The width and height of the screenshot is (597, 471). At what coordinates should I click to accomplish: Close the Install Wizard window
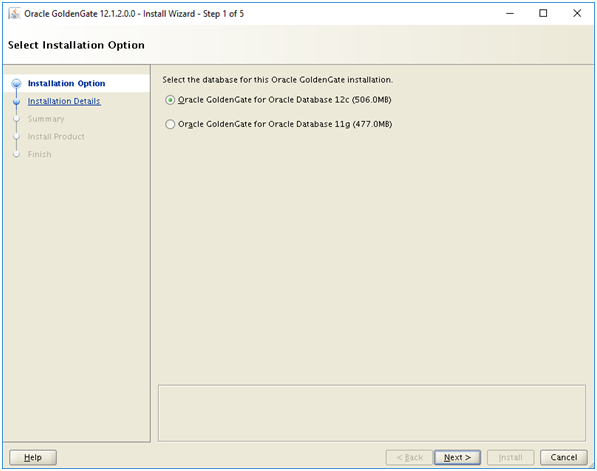(x=577, y=13)
